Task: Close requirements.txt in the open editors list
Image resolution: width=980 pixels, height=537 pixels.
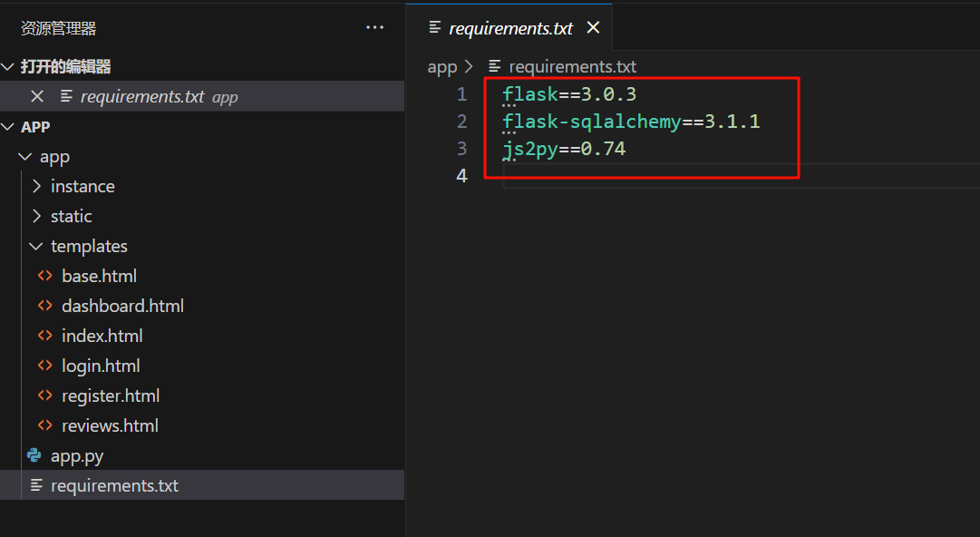Action: 37,96
